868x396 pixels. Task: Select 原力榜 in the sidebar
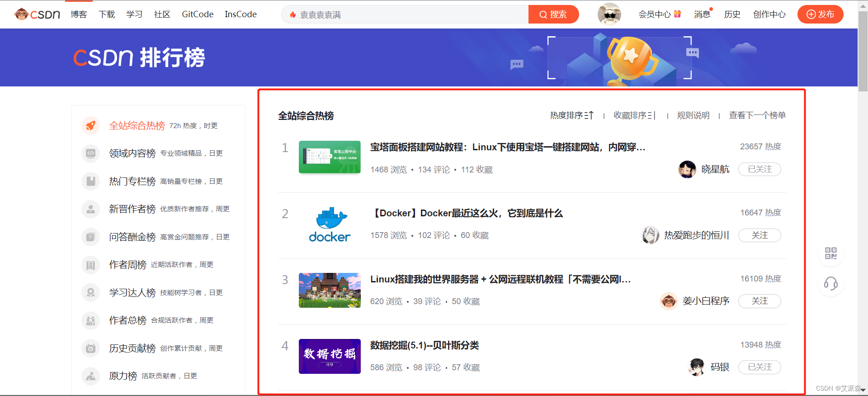point(123,376)
